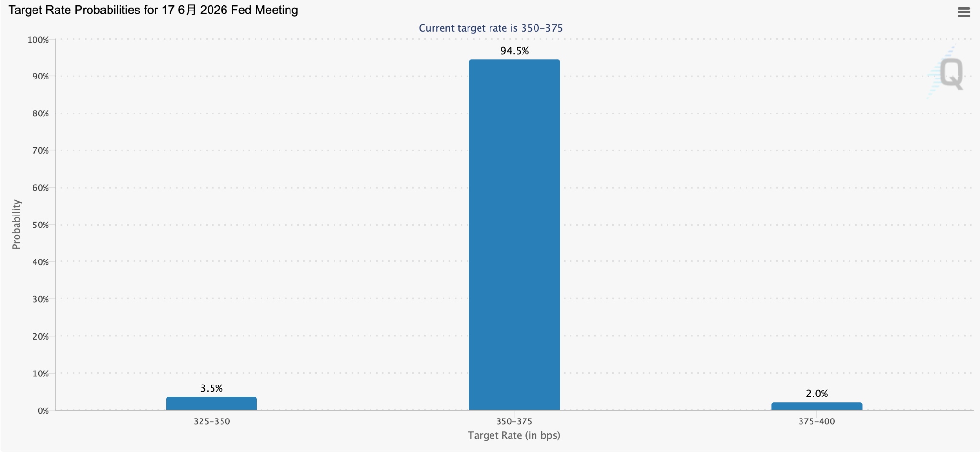This screenshot has height=453, width=980.
Task: Click the 50% y-axis label
Action: click(40, 225)
